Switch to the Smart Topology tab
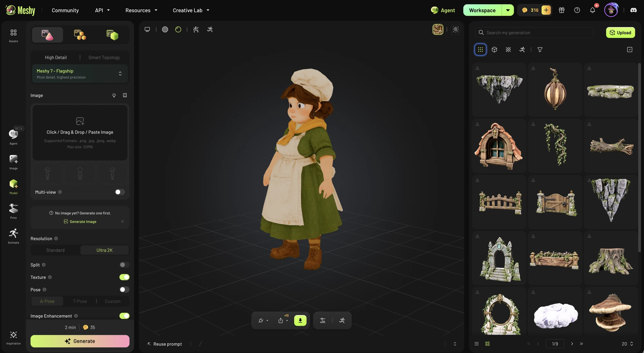The width and height of the screenshot is (644, 353). coord(104,57)
